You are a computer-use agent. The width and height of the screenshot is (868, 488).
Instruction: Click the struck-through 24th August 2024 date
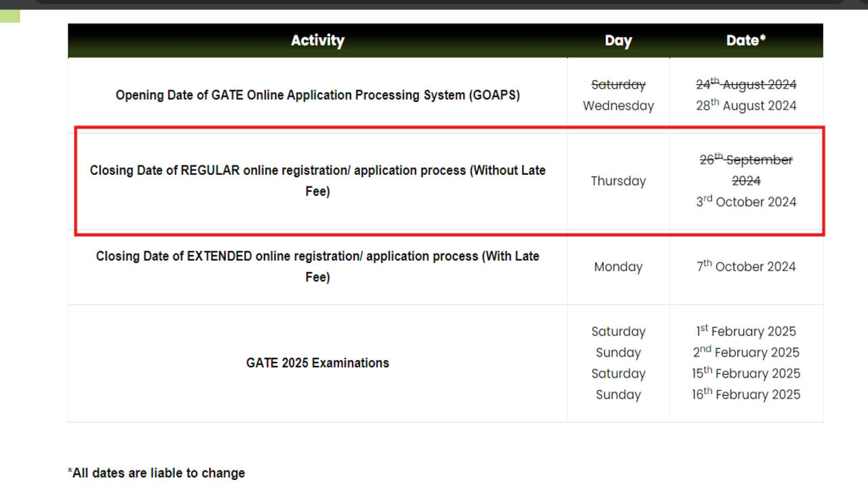(746, 85)
